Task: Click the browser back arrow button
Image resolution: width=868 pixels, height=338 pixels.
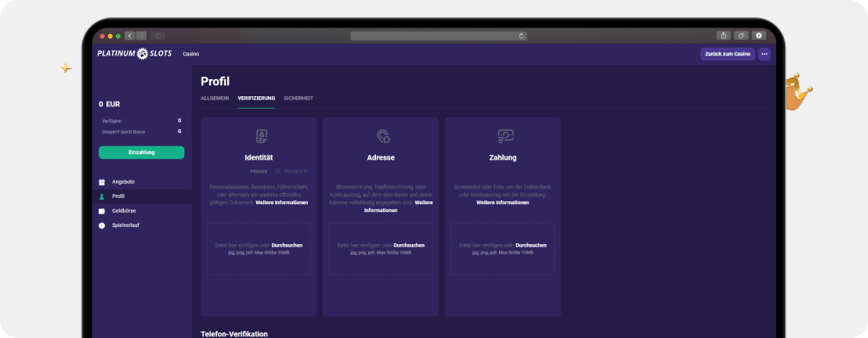Action: [129, 35]
